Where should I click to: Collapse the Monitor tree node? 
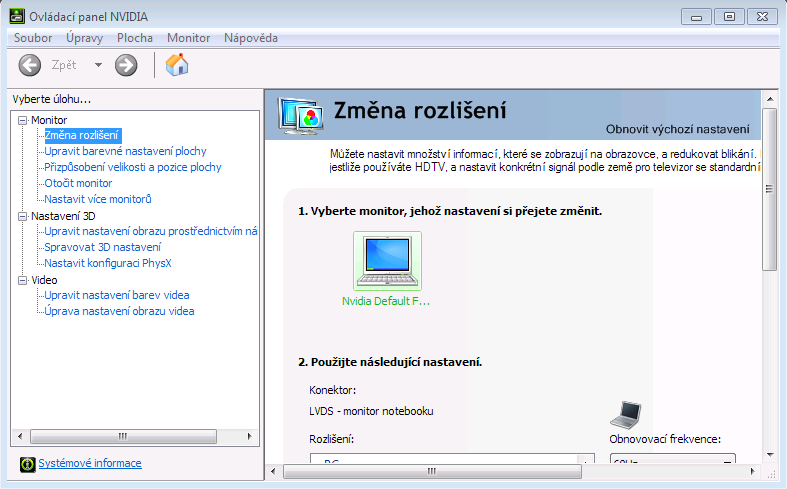23,120
